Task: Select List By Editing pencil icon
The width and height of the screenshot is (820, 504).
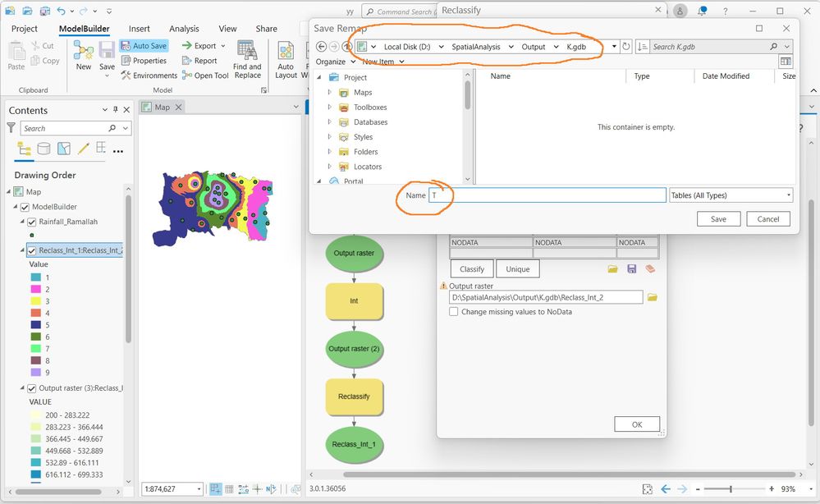Action: pos(83,149)
